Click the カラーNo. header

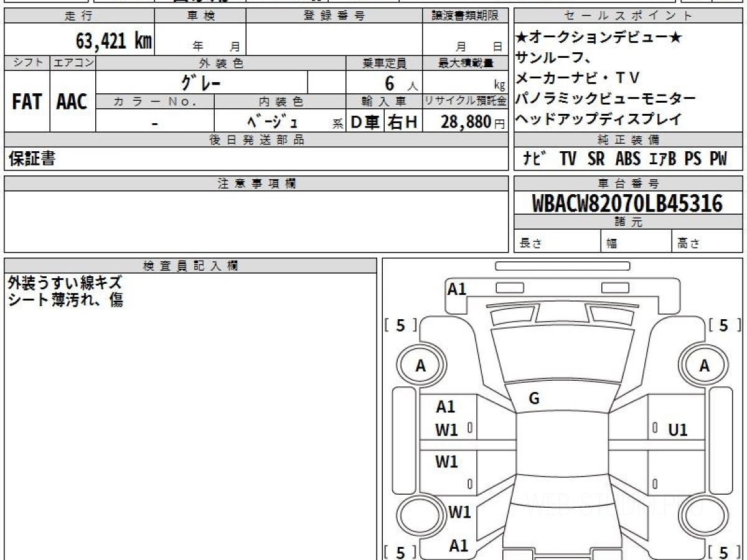155,101
